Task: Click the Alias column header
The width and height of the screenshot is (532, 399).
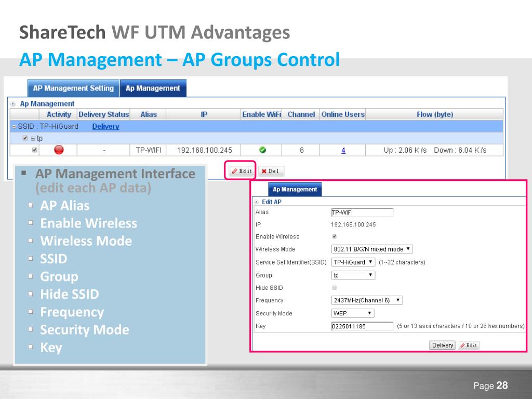Action: (148, 114)
